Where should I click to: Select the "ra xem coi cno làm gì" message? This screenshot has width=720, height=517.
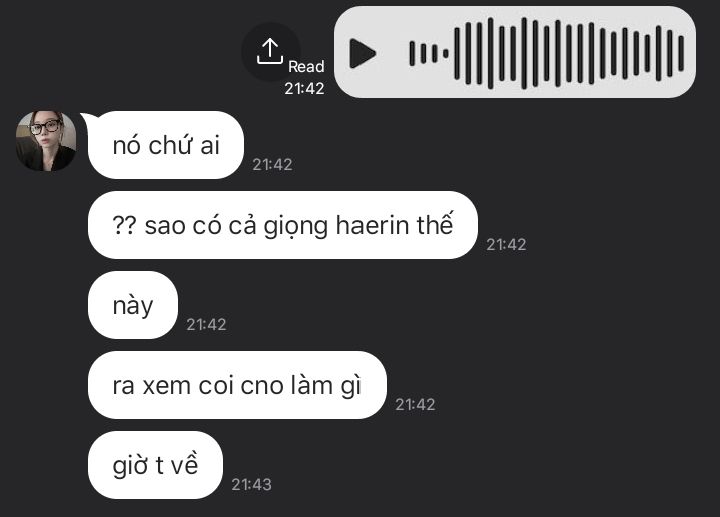[x=237, y=385]
